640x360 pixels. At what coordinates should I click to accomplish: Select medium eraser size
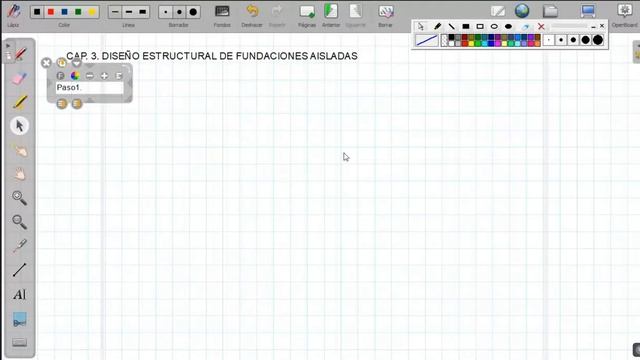point(179,12)
